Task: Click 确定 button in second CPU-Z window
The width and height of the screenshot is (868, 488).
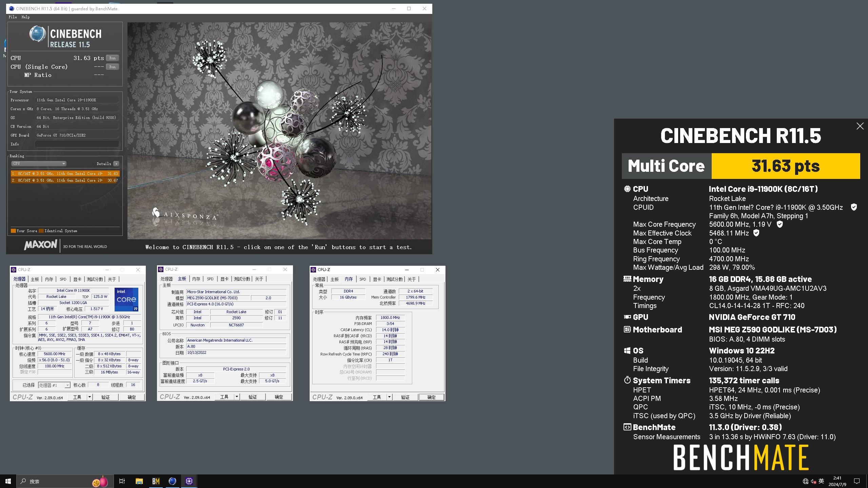Action: [279, 397]
